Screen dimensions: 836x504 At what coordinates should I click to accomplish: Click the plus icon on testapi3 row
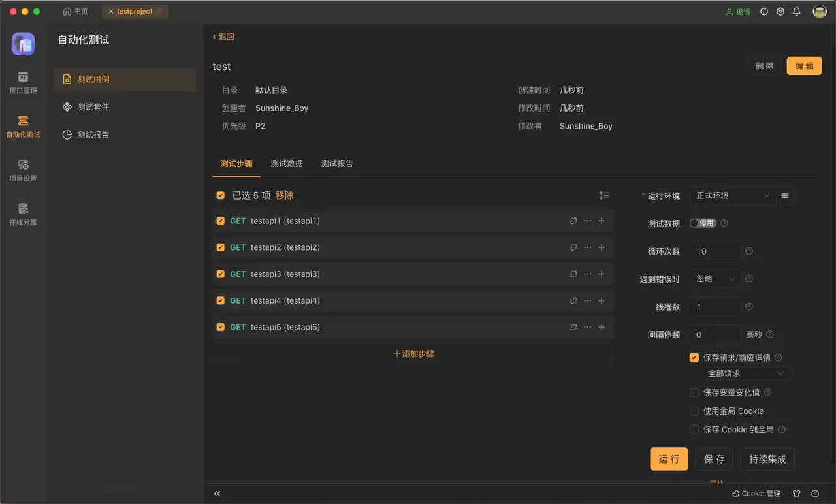tap(602, 274)
